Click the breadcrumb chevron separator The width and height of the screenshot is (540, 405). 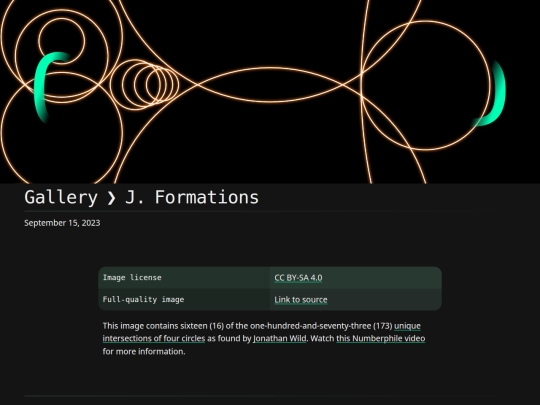[x=111, y=198]
